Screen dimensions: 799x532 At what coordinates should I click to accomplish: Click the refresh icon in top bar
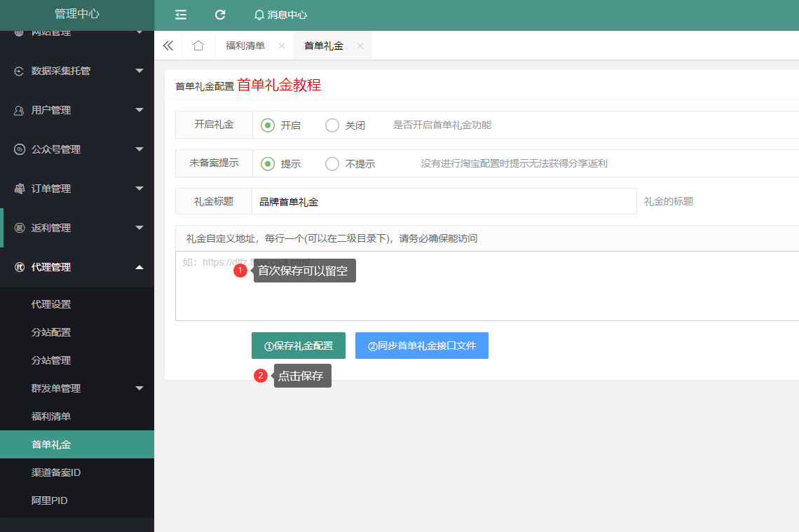[x=220, y=15]
